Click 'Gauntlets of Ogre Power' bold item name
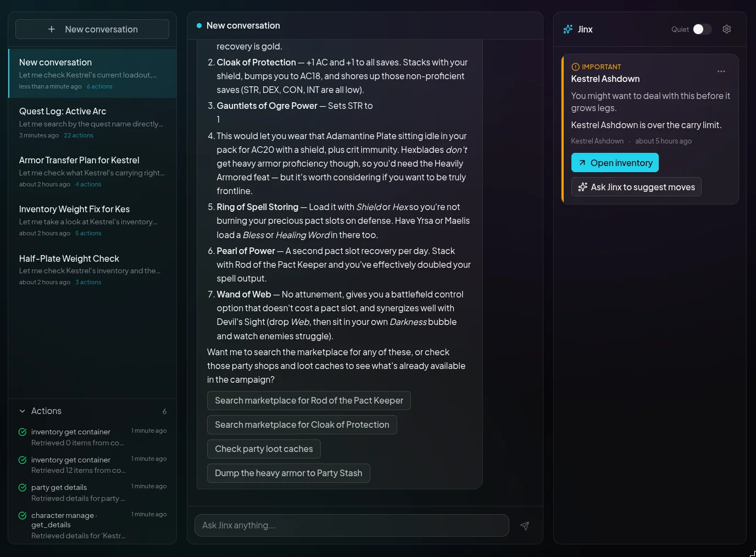The width and height of the screenshot is (756, 557). point(267,106)
